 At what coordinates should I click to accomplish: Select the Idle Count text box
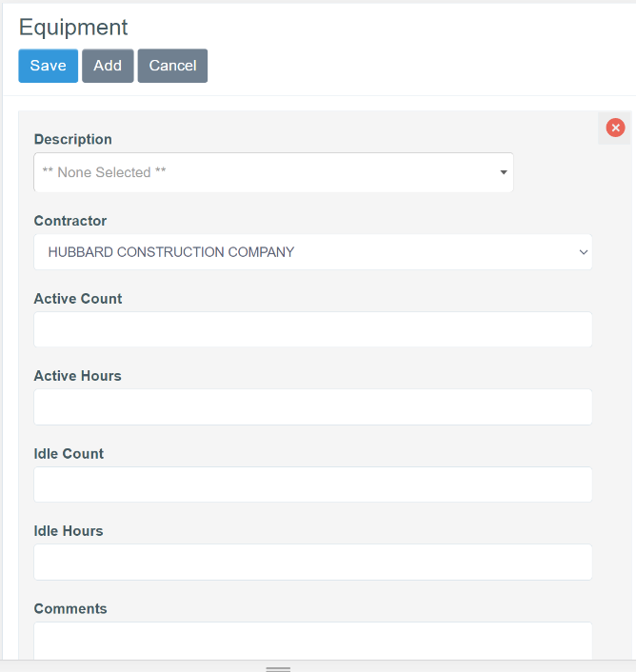click(312, 484)
